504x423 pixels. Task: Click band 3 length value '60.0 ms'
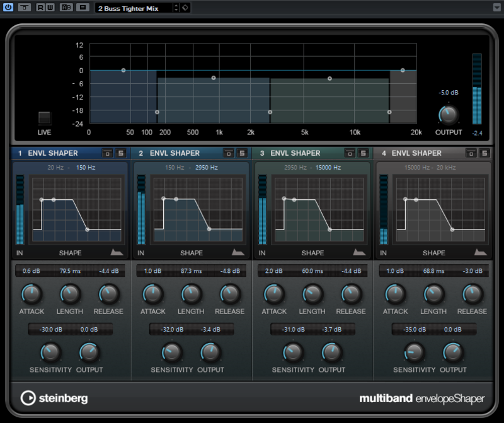[312, 271]
